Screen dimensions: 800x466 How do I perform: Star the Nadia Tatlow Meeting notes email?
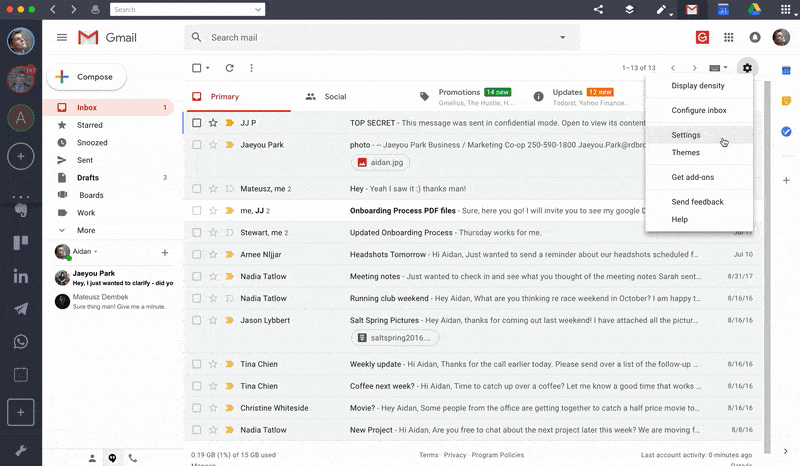(213, 276)
